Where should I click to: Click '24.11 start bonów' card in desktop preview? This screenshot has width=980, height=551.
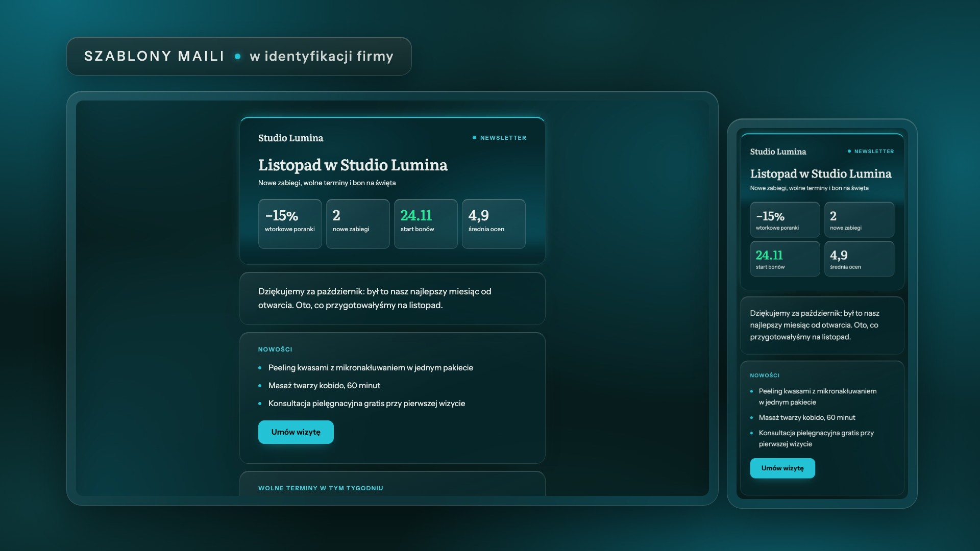click(426, 224)
